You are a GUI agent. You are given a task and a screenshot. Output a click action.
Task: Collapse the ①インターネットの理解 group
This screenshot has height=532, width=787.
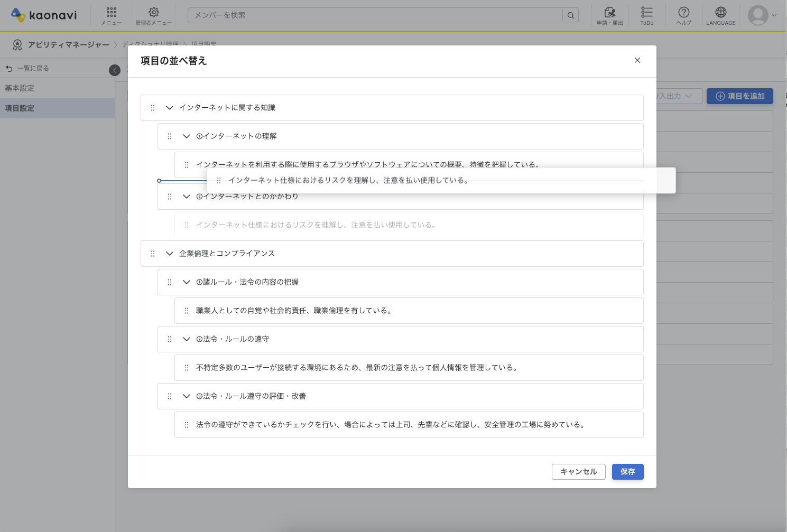(x=187, y=136)
